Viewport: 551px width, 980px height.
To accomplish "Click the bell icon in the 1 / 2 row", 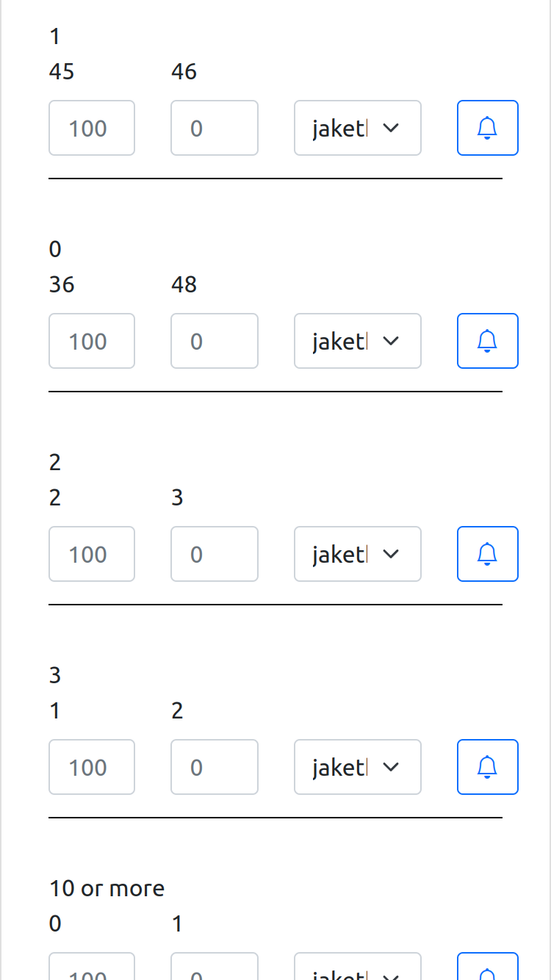I will 488,767.
